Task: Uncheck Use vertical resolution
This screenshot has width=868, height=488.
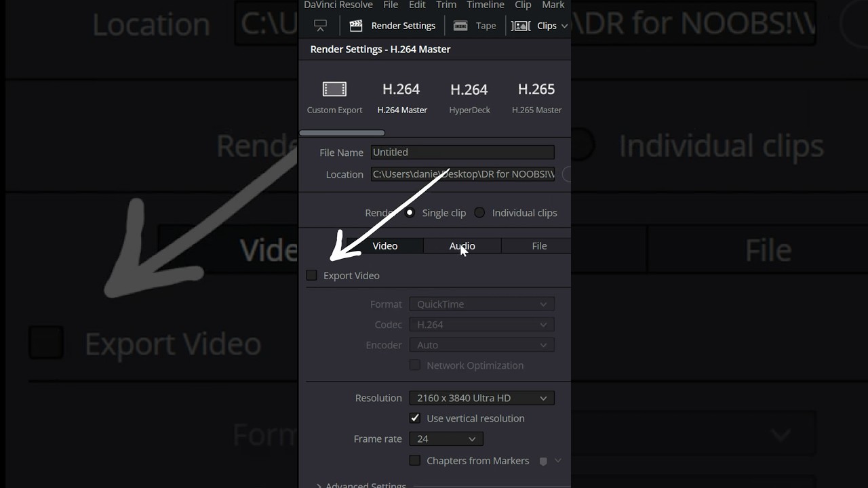Action: click(415, 418)
